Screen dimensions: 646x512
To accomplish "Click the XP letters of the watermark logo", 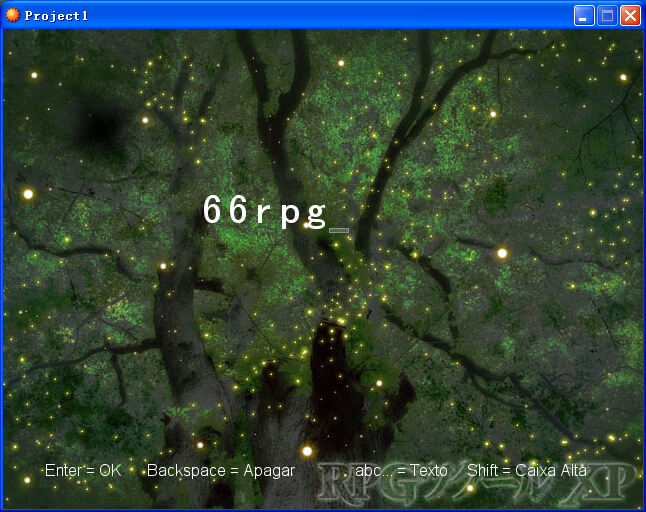I will pos(598,482).
